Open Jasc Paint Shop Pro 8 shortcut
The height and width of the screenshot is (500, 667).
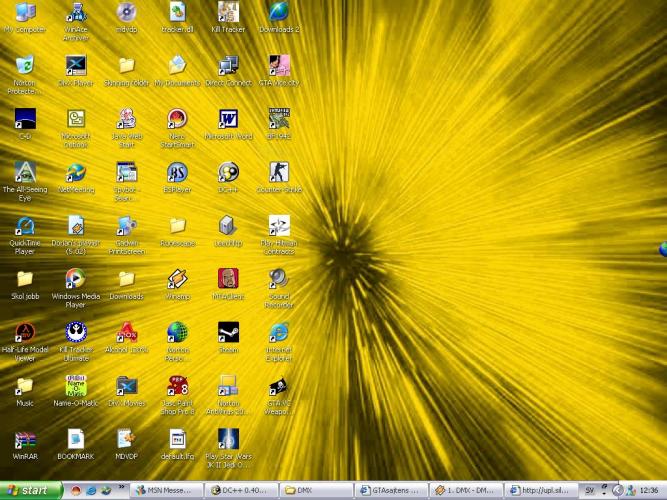pos(177,387)
